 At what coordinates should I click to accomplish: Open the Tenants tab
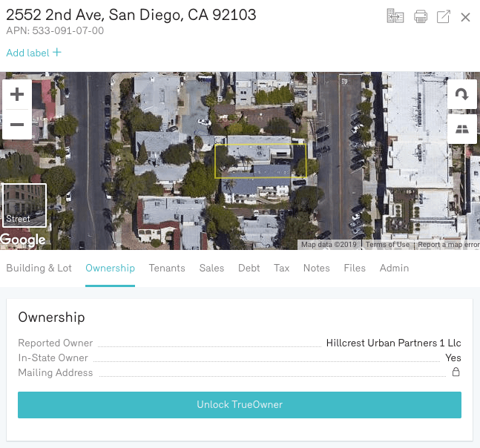click(x=167, y=268)
